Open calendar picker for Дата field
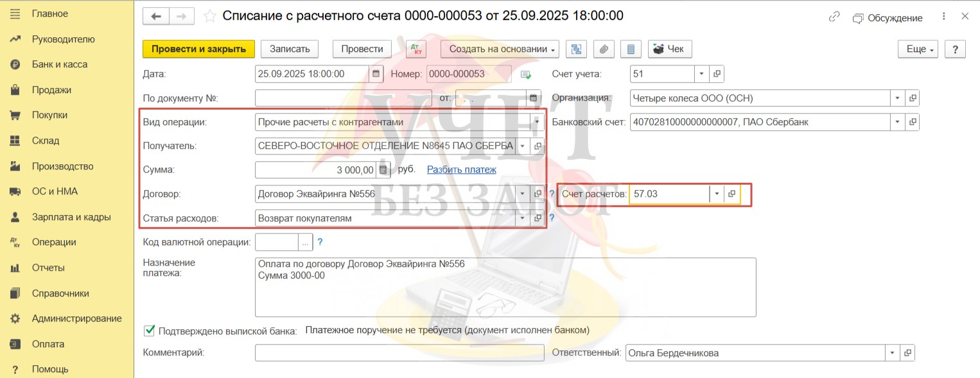The width and height of the screenshot is (980, 378). click(376, 74)
